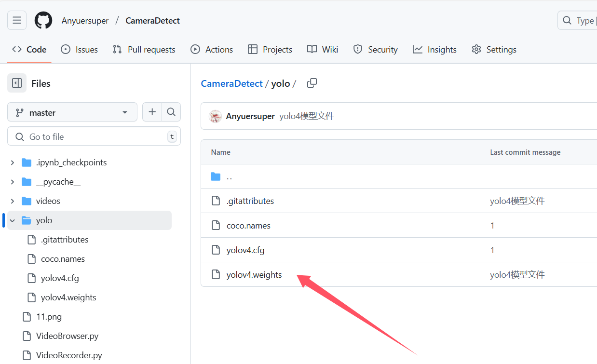Image resolution: width=597 pixels, height=364 pixels.
Task: Open .gitattributes in the file table
Action: click(250, 201)
